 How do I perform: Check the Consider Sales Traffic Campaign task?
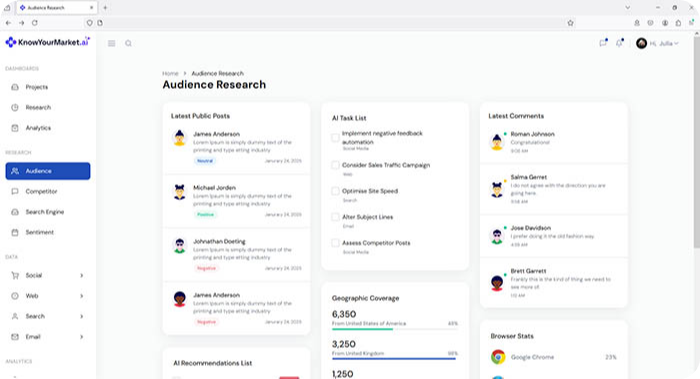335,165
